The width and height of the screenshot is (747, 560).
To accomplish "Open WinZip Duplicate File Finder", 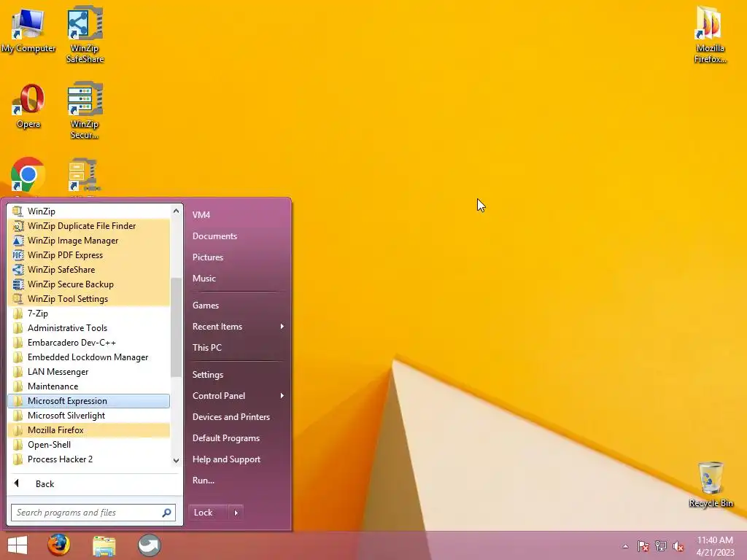I will 88,226.
